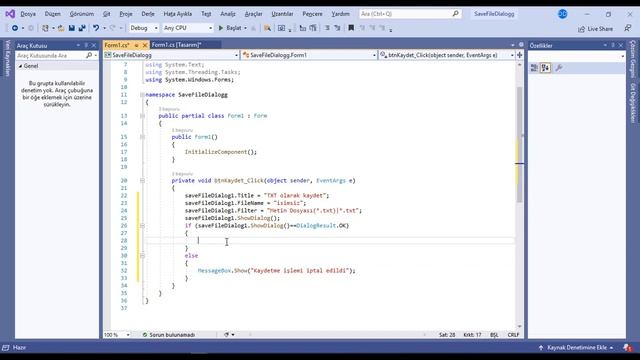This screenshot has height=360, width=640.
Task: Click the find in files toolbar icon
Action: pos(267,28)
